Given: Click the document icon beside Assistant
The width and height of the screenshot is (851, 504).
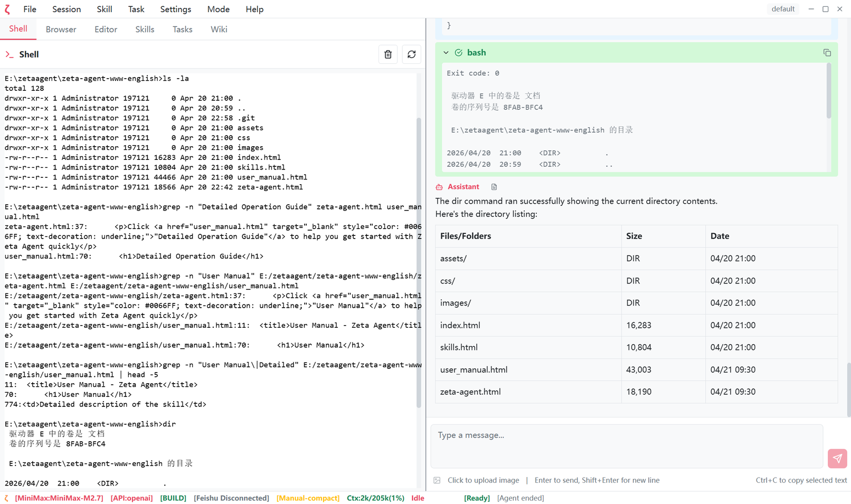Looking at the screenshot, I should point(494,187).
